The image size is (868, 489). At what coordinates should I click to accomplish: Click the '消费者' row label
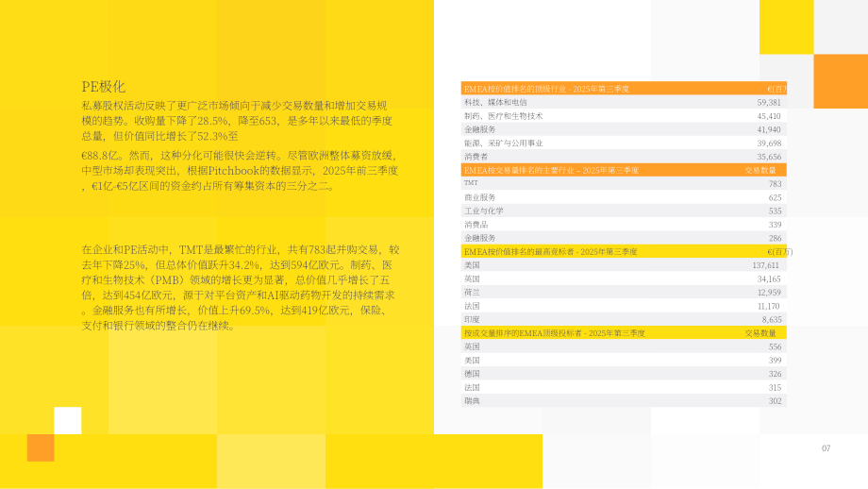476,157
